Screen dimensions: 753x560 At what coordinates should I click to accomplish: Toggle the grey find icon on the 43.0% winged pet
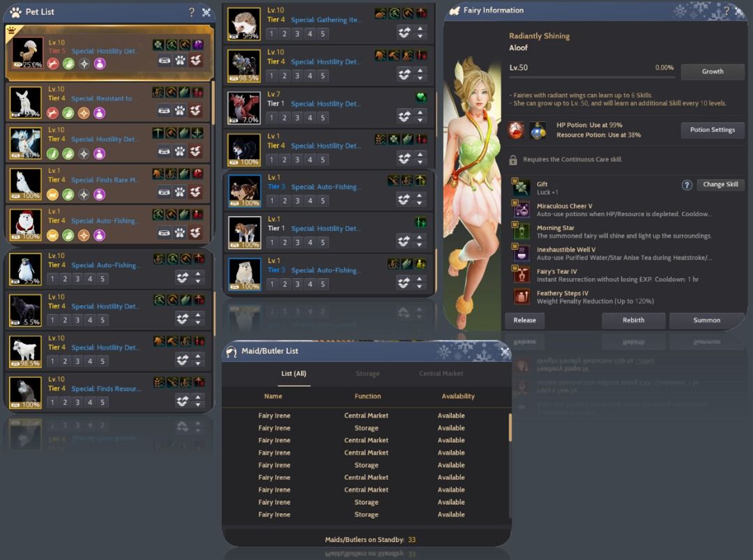point(84,153)
